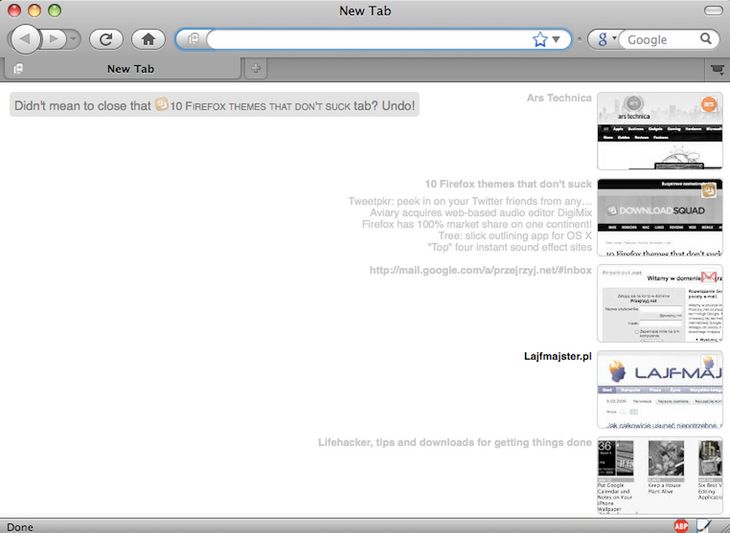The image size is (730, 533).
Task: Click the site identity icon in URL bar
Action: (193, 39)
